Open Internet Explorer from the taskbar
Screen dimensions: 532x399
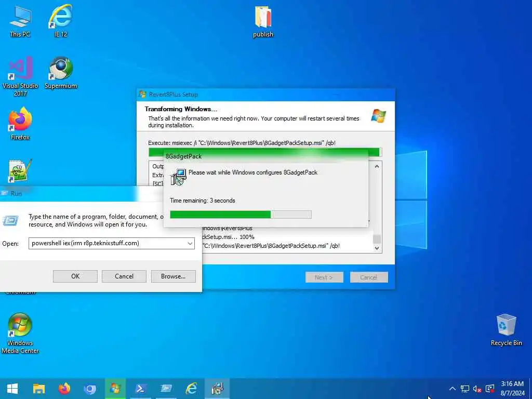[x=191, y=389]
